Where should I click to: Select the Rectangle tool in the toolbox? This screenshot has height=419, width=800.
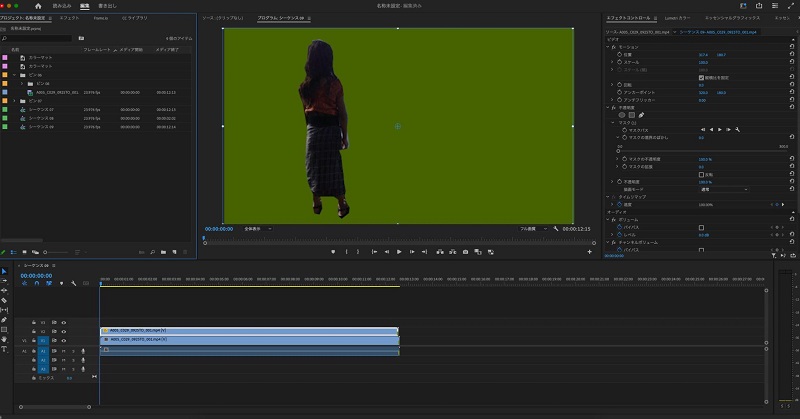pyautogui.click(x=4, y=330)
